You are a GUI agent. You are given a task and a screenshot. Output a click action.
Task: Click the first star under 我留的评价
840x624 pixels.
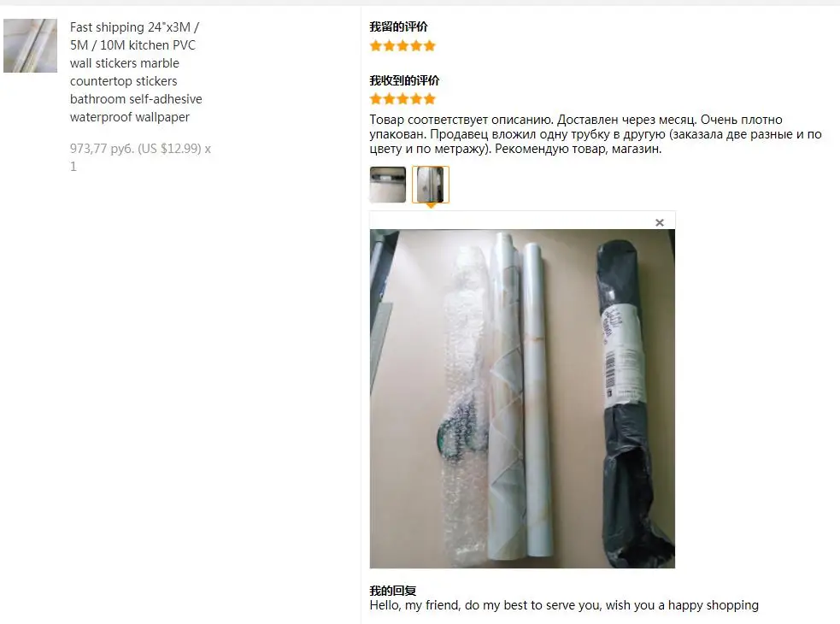pyautogui.click(x=376, y=45)
